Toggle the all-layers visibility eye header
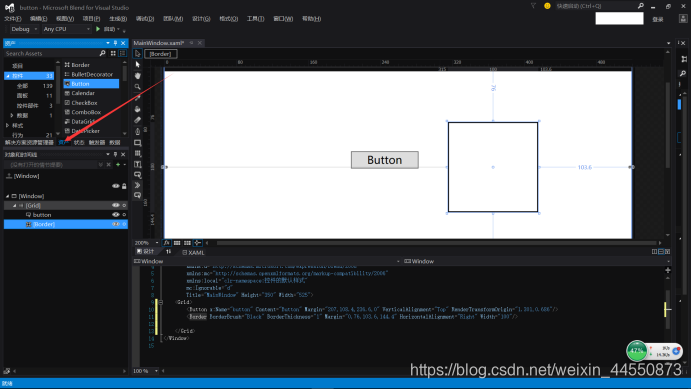The width and height of the screenshot is (692, 389). (x=116, y=186)
